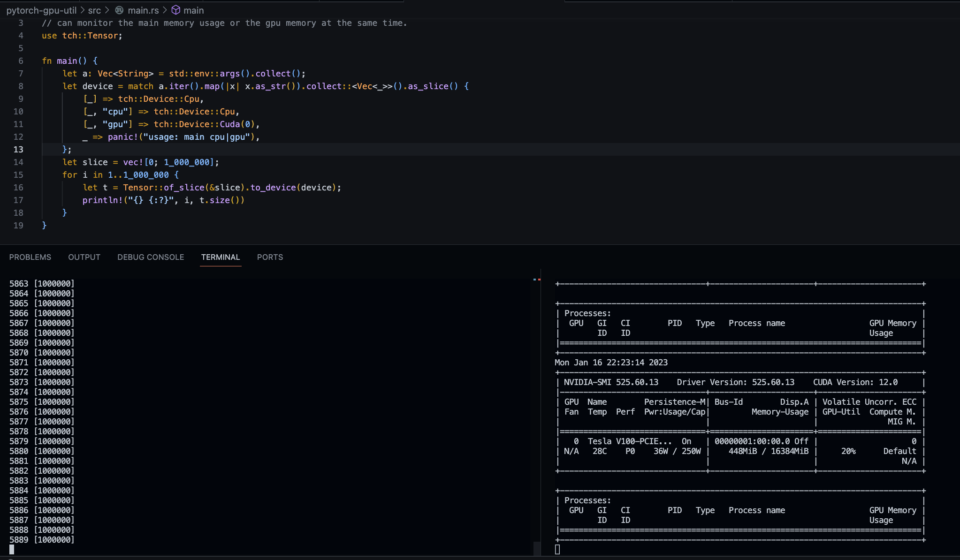The height and width of the screenshot is (560, 960).
Task: Toggle line 6 function block fold
Action: pyautogui.click(x=31, y=61)
